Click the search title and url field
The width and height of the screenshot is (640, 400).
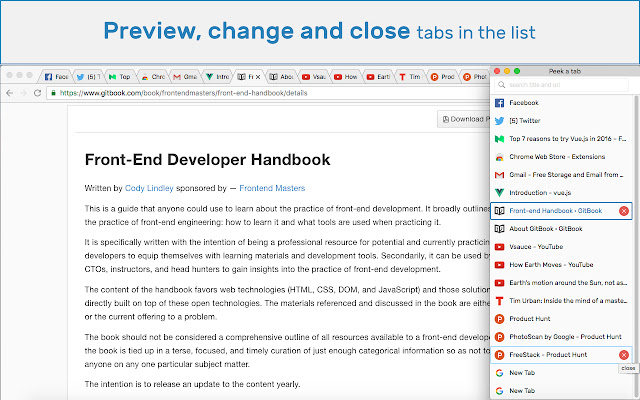point(562,85)
